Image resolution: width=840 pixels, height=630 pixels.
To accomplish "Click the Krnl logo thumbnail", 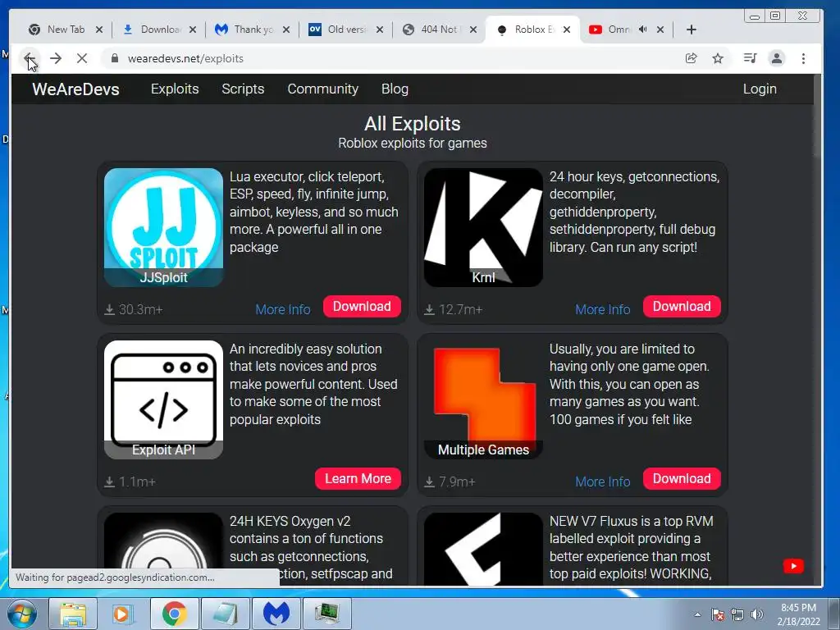I will (483, 227).
